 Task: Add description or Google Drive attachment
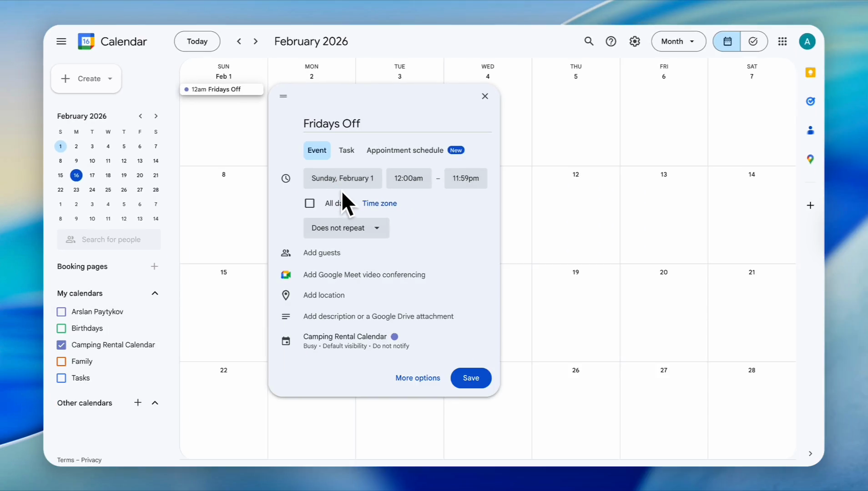tap(378, 316)
